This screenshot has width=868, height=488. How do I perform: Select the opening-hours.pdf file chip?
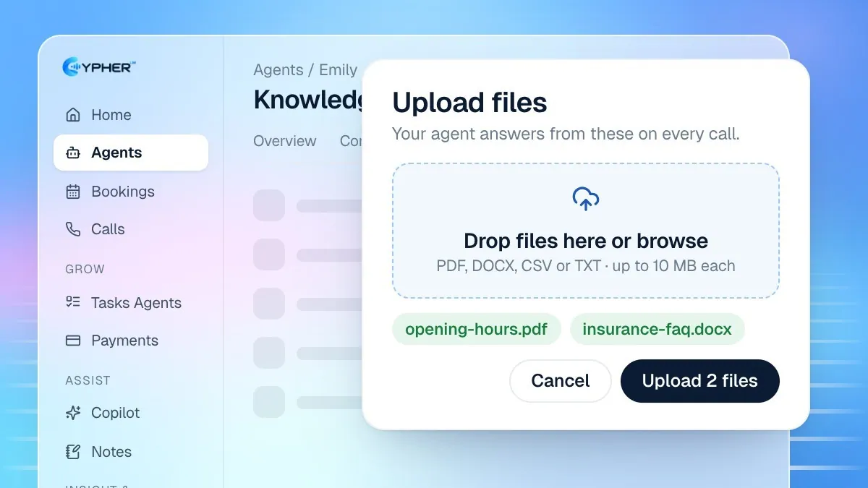(477, 330)
